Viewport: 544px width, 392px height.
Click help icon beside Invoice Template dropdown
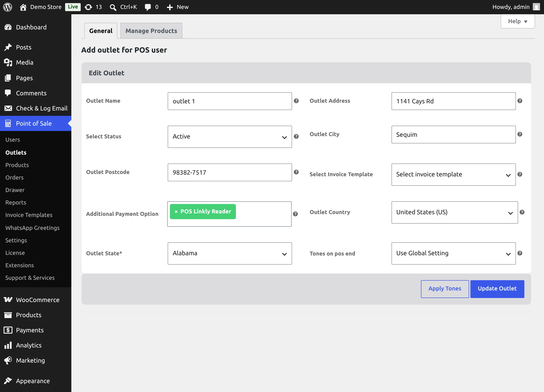pyautogui.click(x=520, y=174)
